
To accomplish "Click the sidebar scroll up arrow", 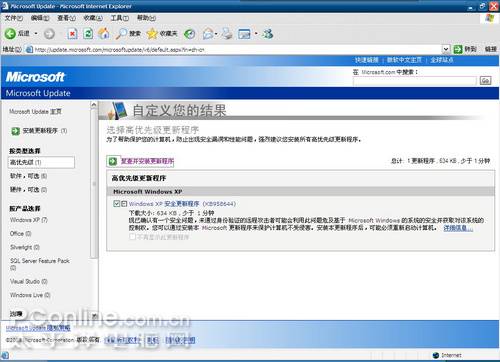I will tap(94, 105).
